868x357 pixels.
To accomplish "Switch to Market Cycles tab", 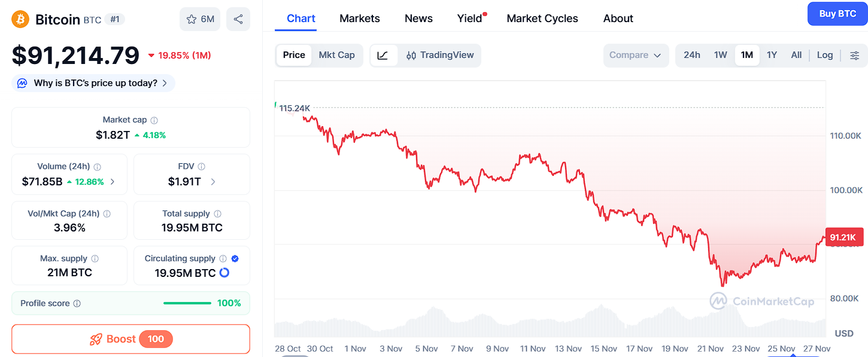I will point(542,19).
